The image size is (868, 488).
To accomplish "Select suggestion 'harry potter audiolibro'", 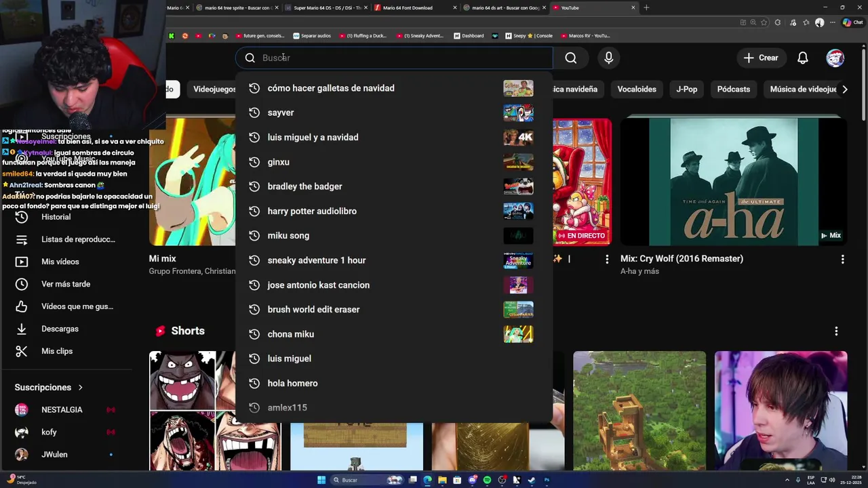I will (x=394, y=211).
